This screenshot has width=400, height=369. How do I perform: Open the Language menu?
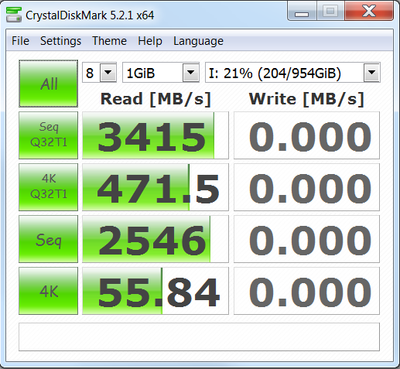point(198,41)
